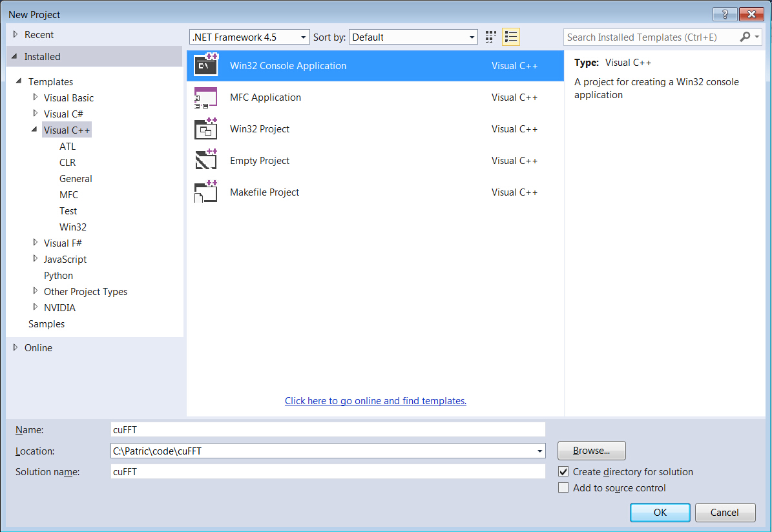This screenshot has height=532, width=772.
Task: Expand the Other Project Types arrow
Action: click(x=35, y=291)
